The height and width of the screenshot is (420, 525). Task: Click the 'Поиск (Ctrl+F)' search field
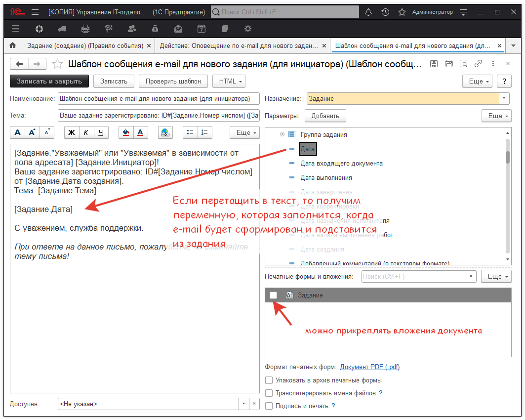[x=415, y=276]
